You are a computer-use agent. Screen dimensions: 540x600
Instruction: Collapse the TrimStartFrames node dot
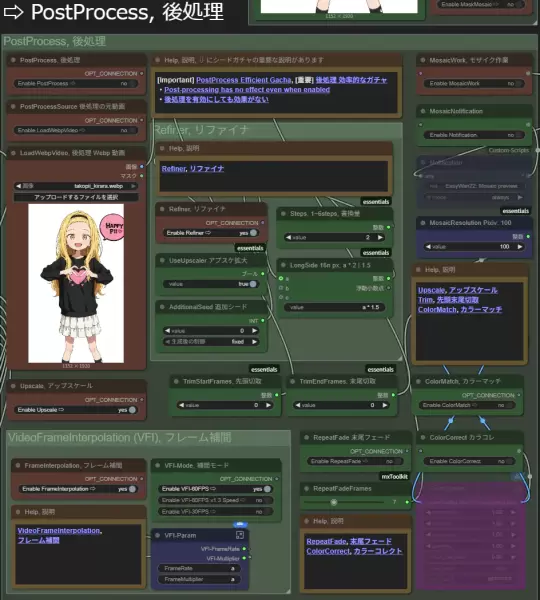click(x=176, y=382)
